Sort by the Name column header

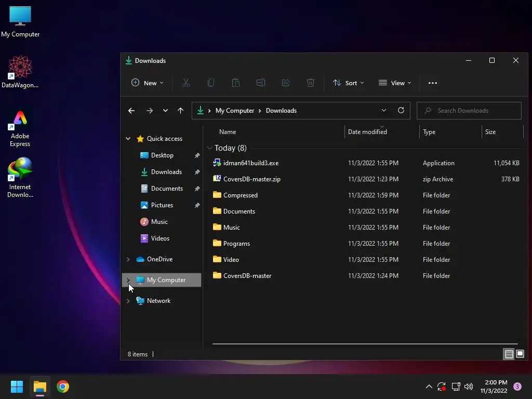(x=228, y=132)
